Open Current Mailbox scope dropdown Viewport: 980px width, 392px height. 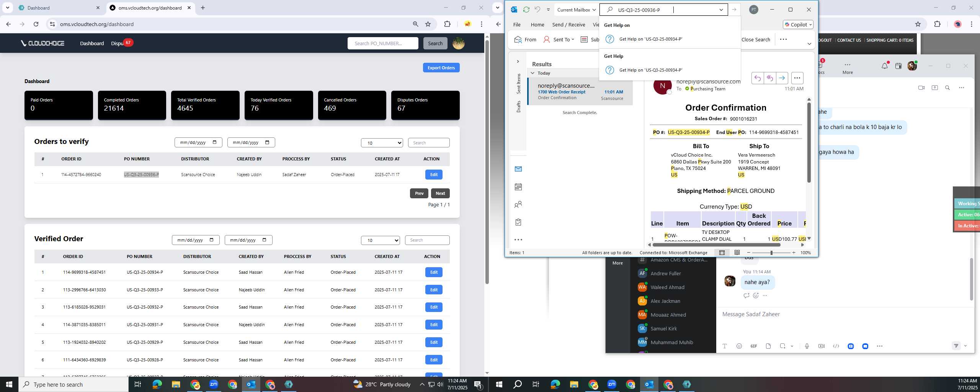(x=576, y=10)
